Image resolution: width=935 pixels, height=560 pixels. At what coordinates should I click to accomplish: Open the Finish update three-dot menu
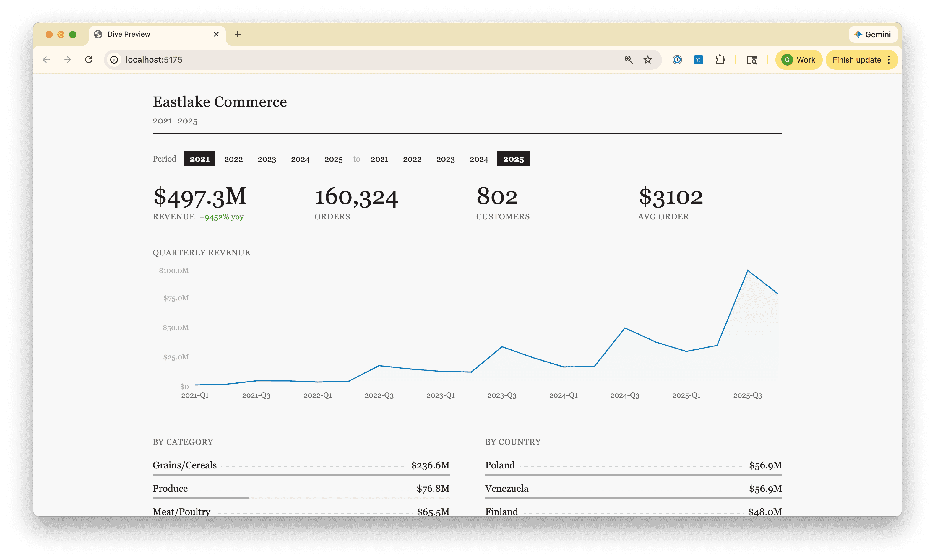point(889,60)
